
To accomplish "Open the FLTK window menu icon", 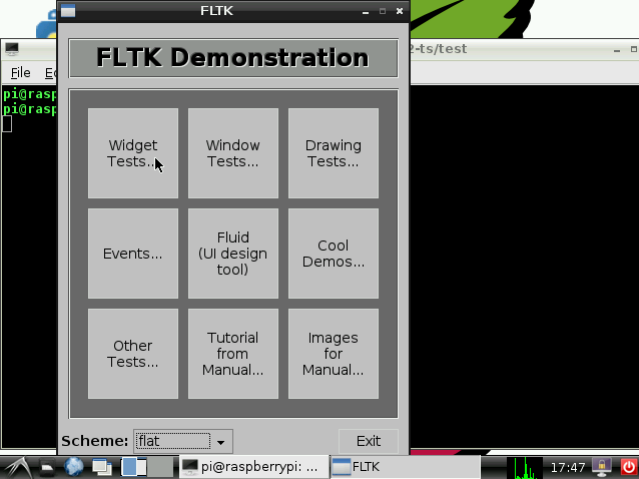I will coord(68,11).
